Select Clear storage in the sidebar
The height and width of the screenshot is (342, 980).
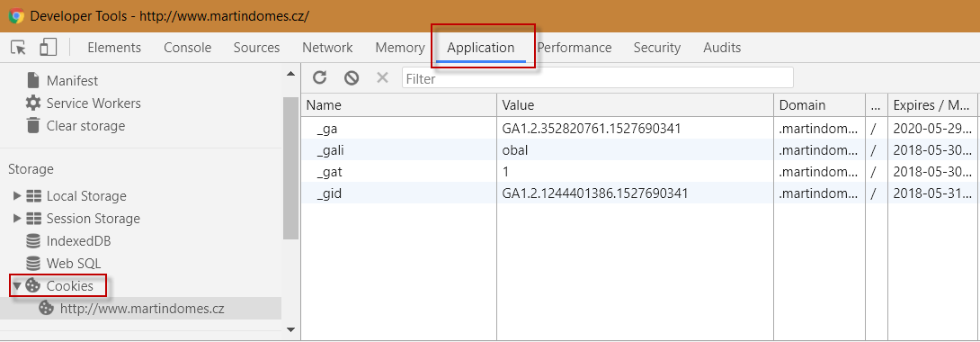pos(85,126)
